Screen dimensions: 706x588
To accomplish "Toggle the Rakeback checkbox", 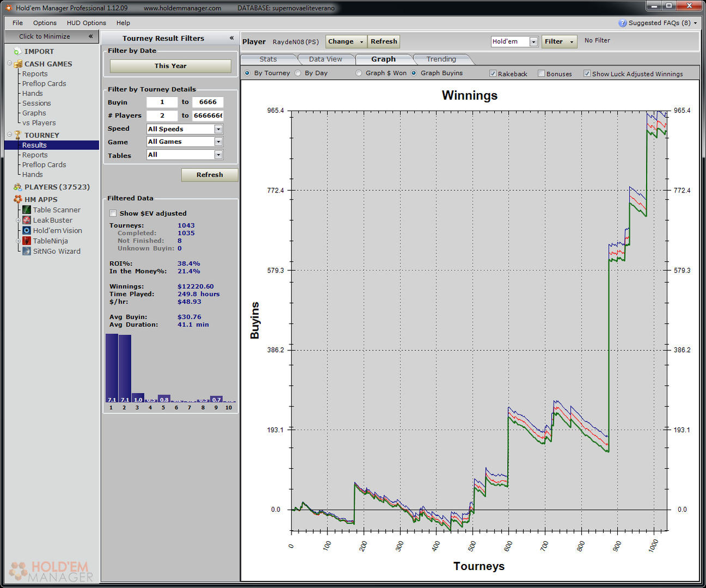I will click(x=492, y=74).
